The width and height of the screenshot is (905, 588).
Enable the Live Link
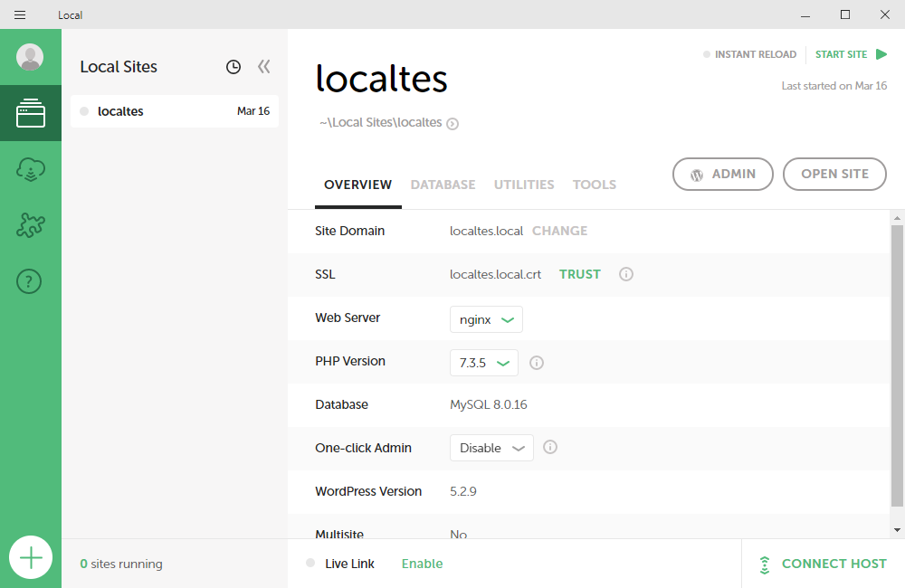[x=422, y=564]
